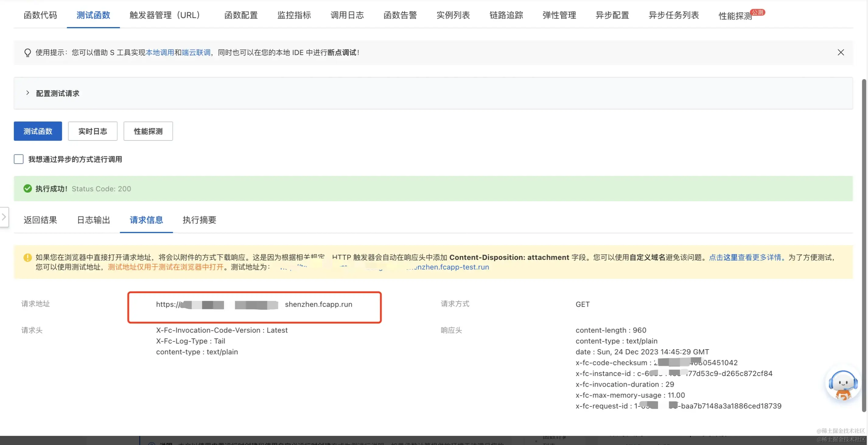868x445 pixels.
Task: Click the lightbulb tip icon
Action: tap(28, 53)
